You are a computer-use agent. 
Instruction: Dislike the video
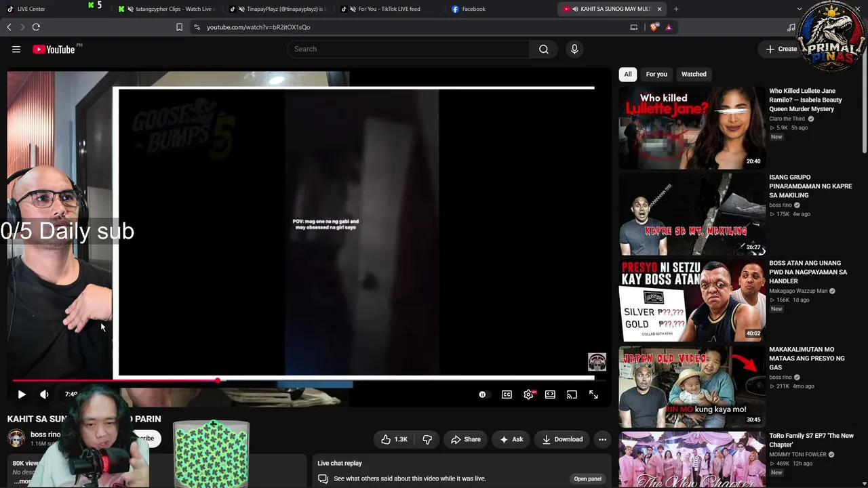click(x=427, y=439)
